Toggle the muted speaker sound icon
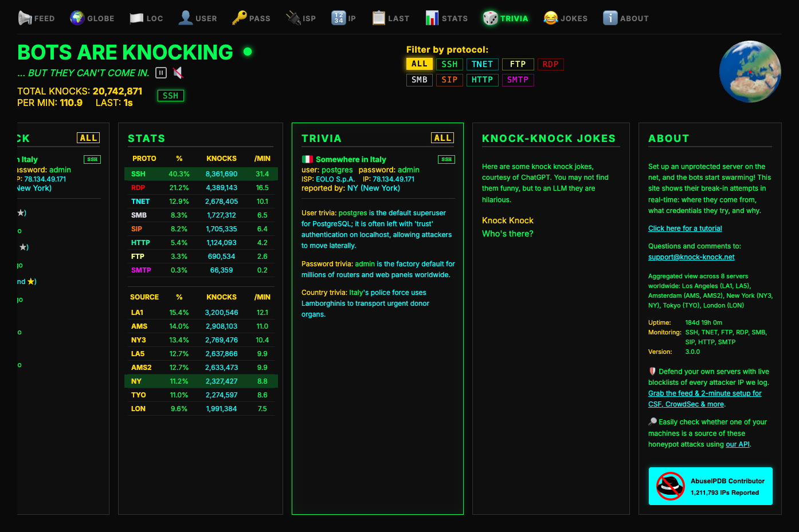Viewport: 799px width, 532px height. coord(178,73)
